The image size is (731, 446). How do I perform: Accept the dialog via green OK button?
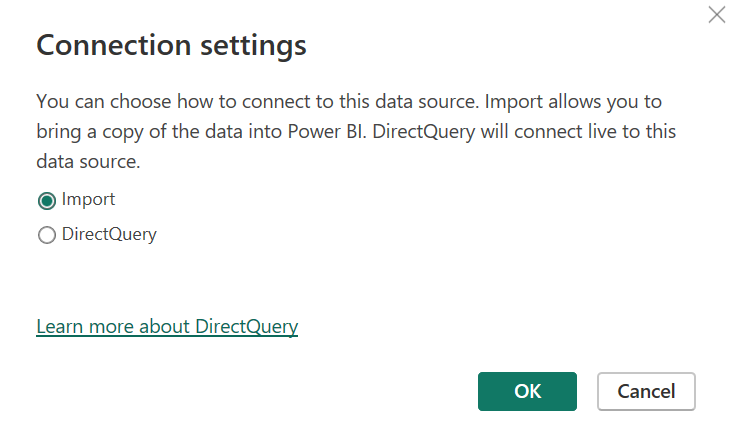click(x=527, y=391)
